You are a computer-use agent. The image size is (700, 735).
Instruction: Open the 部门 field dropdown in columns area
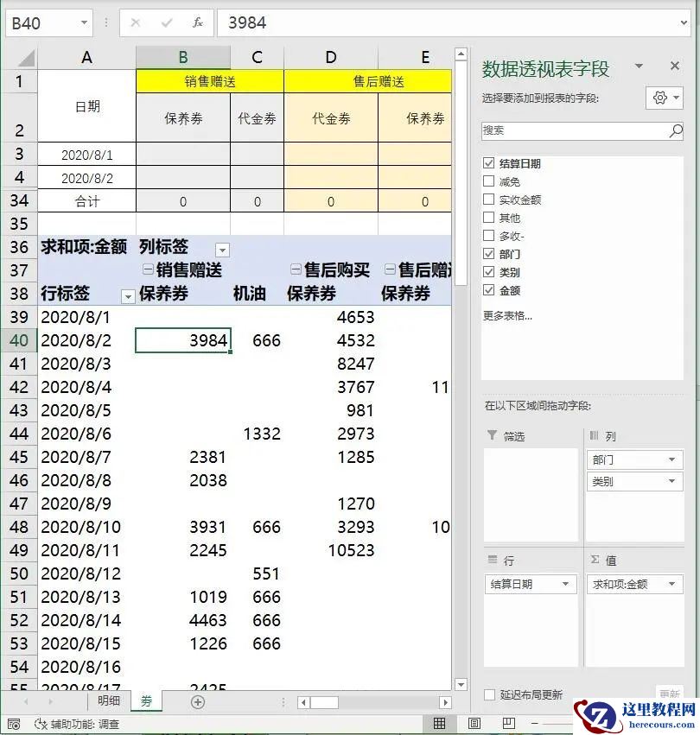point(671,459)
